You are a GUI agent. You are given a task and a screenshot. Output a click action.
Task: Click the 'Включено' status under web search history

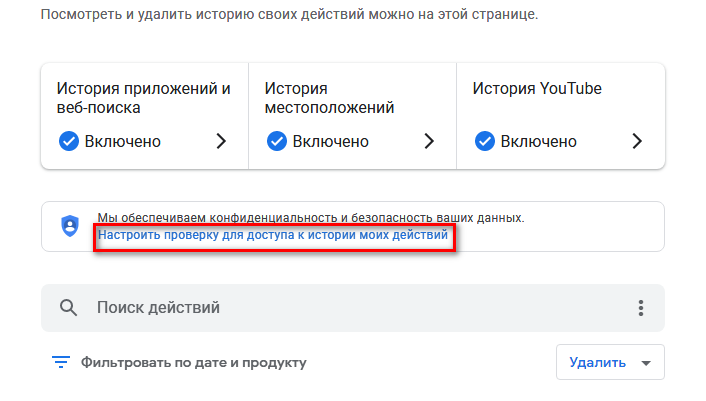coord(123,141)
